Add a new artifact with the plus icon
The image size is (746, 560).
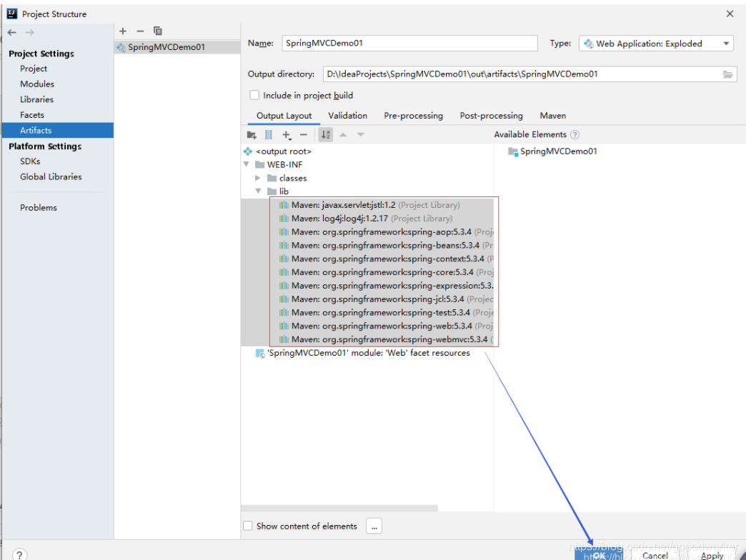123,31
